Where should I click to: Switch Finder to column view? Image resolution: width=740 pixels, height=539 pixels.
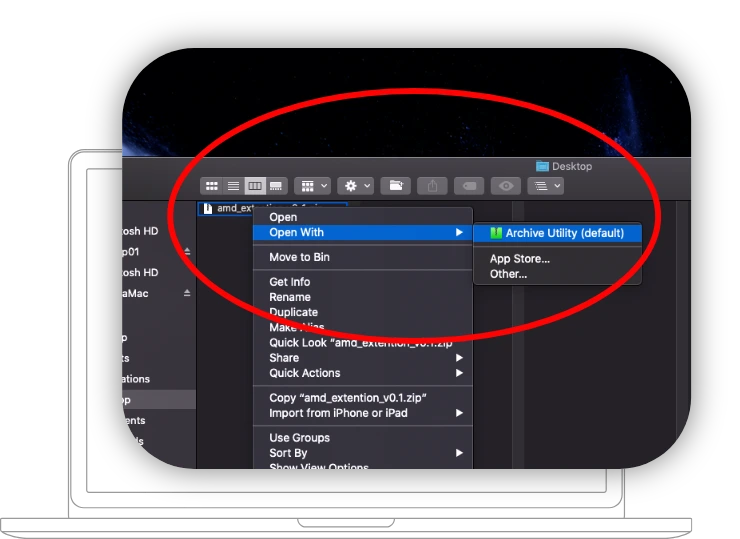coord(255,186)
